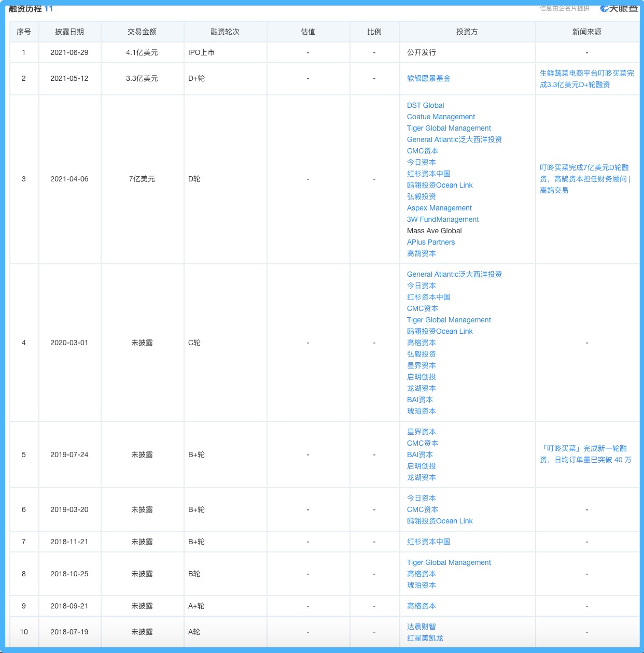Click the 达晨财智 investor link
644x653 pixels.
(x=421, y=627)
